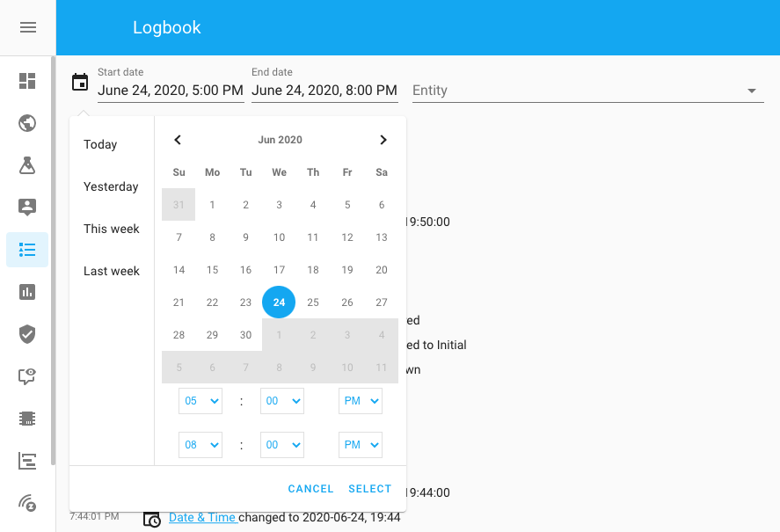Select the highlighted Logbook sidebar icon
This screenshot has height=532, width=780.
pos(27,250)
